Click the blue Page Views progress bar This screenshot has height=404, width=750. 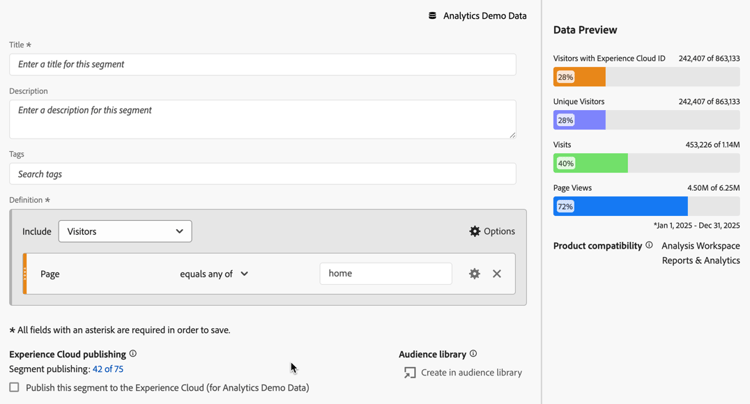620,206
